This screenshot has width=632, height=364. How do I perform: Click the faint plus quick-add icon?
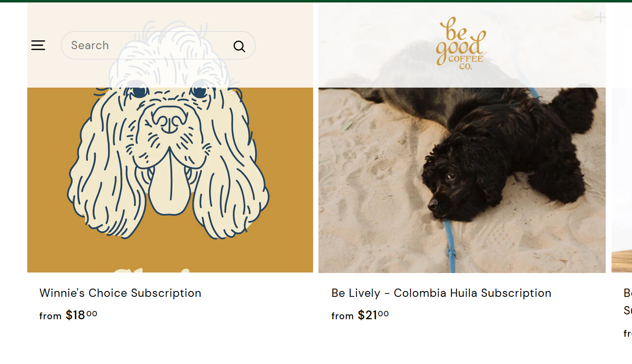point(600,18)
